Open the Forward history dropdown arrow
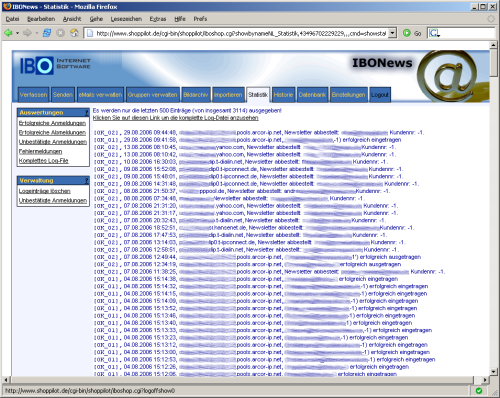Image resolution: width=500 pixels, height=398 pixels. coord(37,33)
